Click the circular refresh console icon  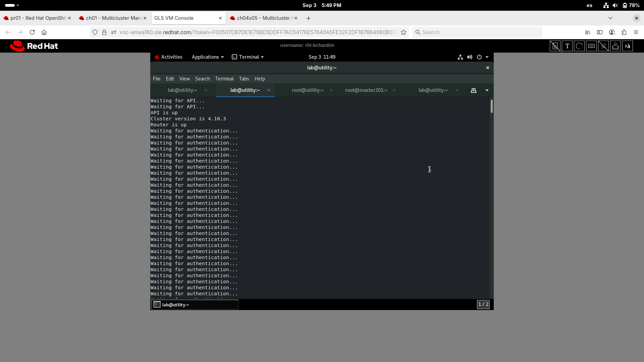point(579,46)
